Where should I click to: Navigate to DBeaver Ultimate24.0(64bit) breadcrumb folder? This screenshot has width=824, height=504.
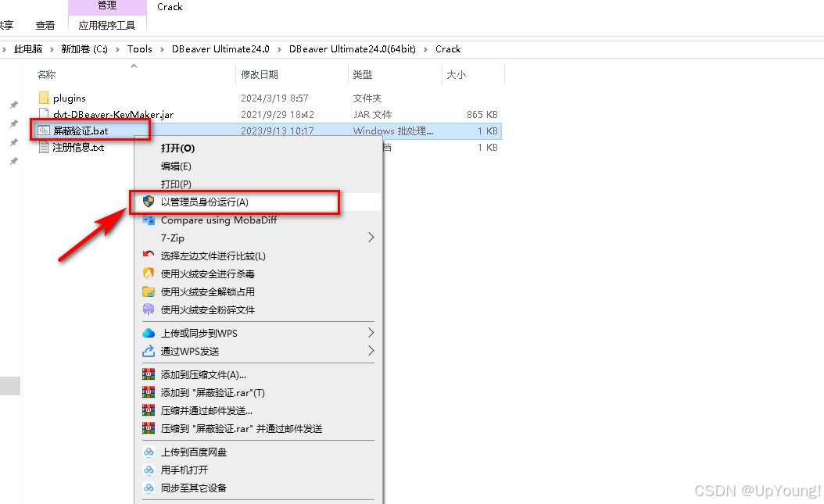(x=352, y=48)
